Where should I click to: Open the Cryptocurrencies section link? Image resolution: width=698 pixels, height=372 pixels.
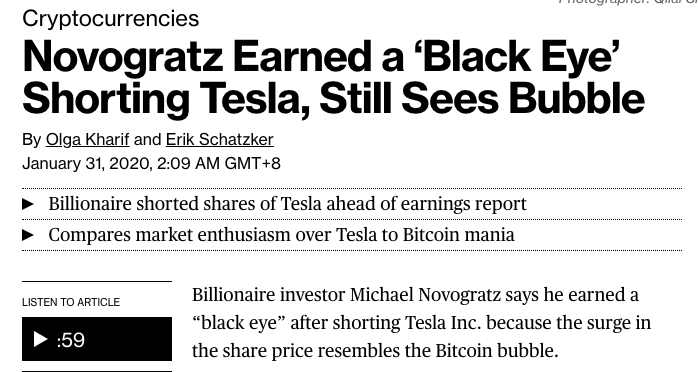click(110, 19)
